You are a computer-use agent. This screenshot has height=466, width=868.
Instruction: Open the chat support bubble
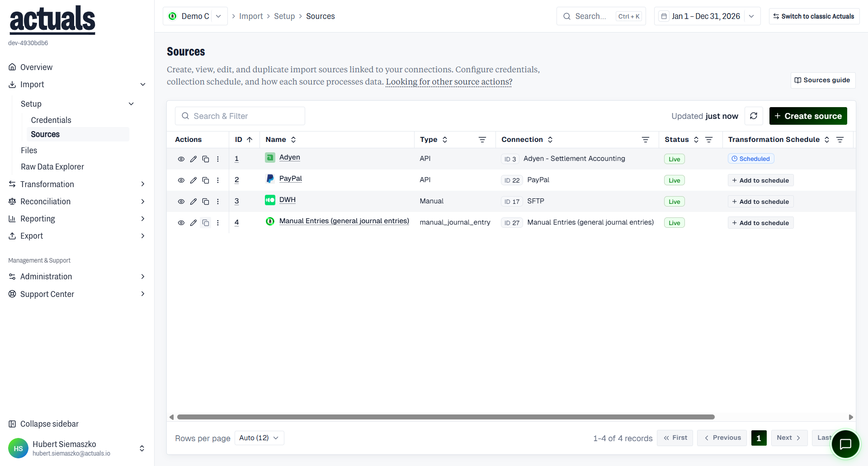[x=845, y=444]
